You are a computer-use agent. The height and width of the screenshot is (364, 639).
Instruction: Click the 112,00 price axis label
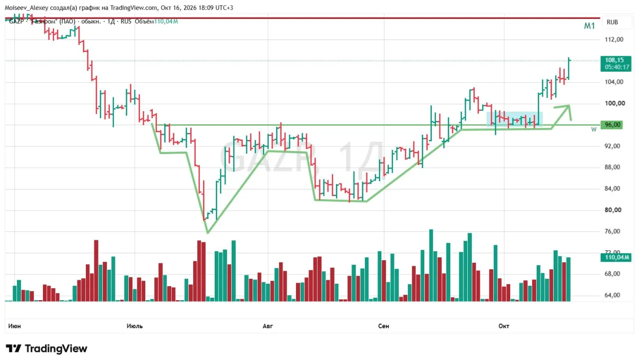614,39
